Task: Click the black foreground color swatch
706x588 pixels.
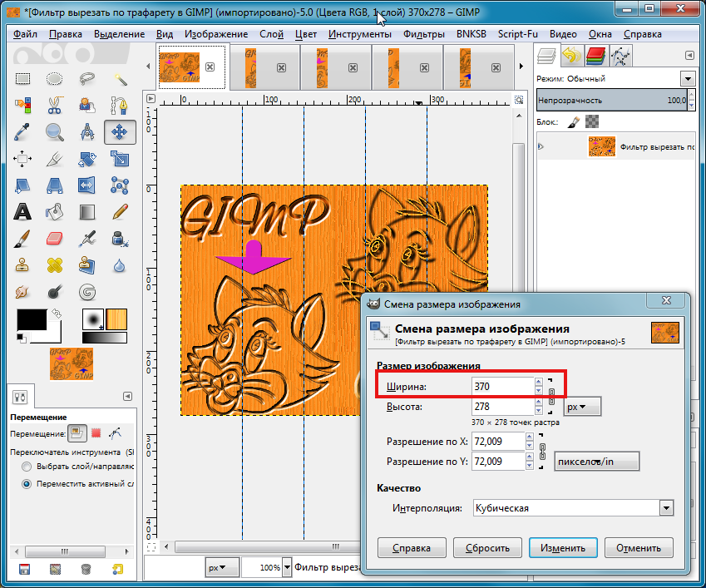Action: tap(32, 319)
